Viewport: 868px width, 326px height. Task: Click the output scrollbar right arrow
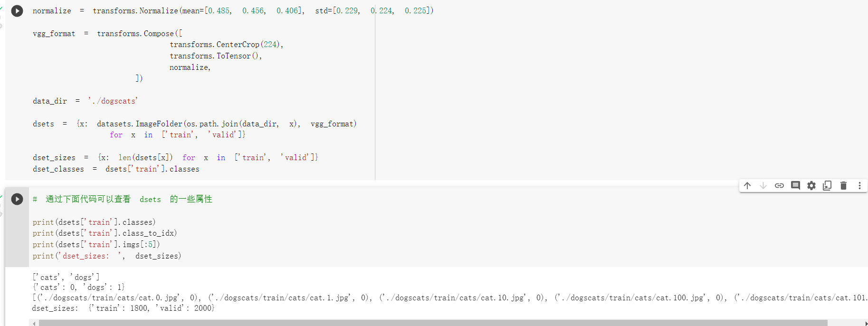pyautogui.click(x=866, y=323)
